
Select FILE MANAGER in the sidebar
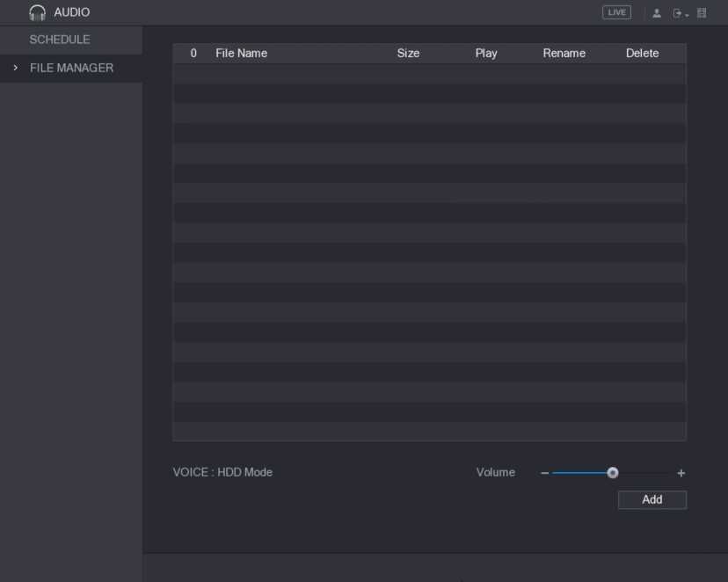click(x=71, y=69)
